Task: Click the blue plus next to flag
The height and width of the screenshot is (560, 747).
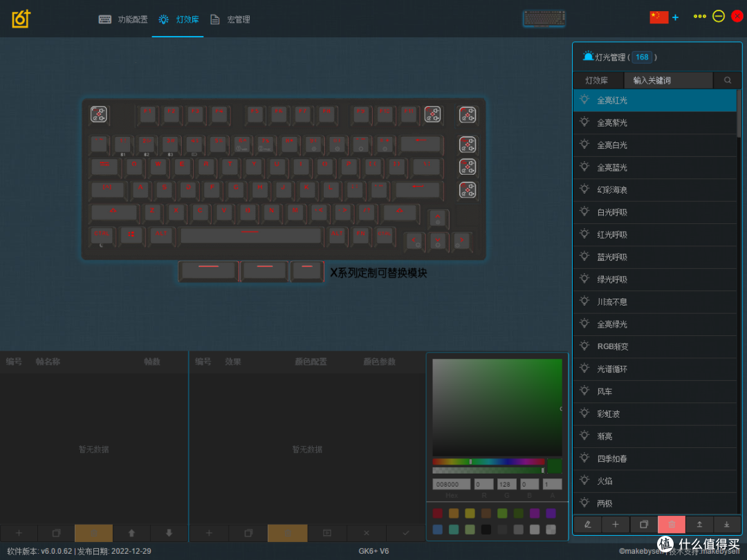Action: [675, 17]
